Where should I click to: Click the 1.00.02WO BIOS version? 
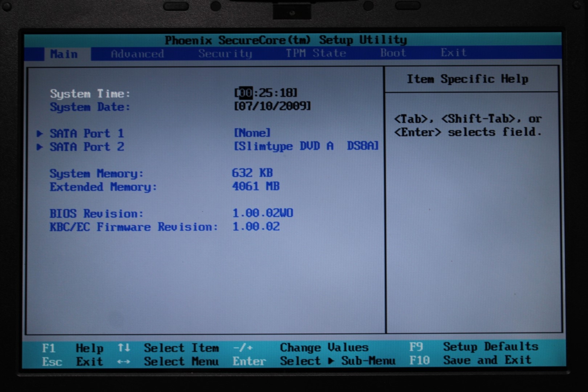[263, 213]
